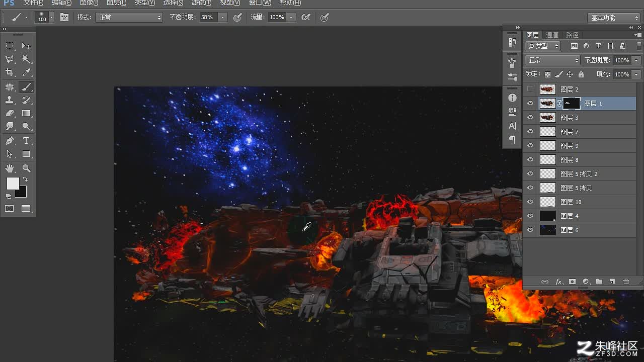
Task: Open flow 流量 slider dropdown
Action: [291, 17]
